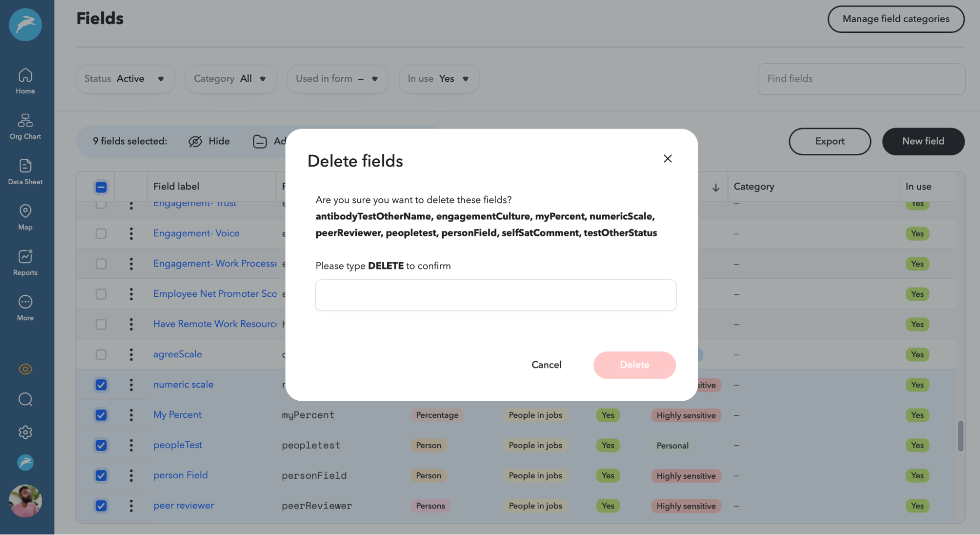
Task: Open the Status Active filter dropdown
Action: pyautogui.click(x=125, y=79)
